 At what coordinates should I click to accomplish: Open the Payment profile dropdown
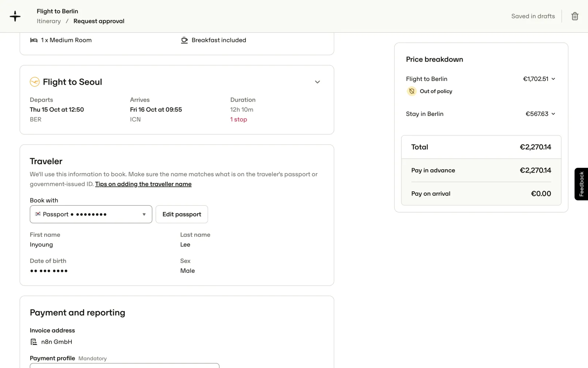[125, 365]
